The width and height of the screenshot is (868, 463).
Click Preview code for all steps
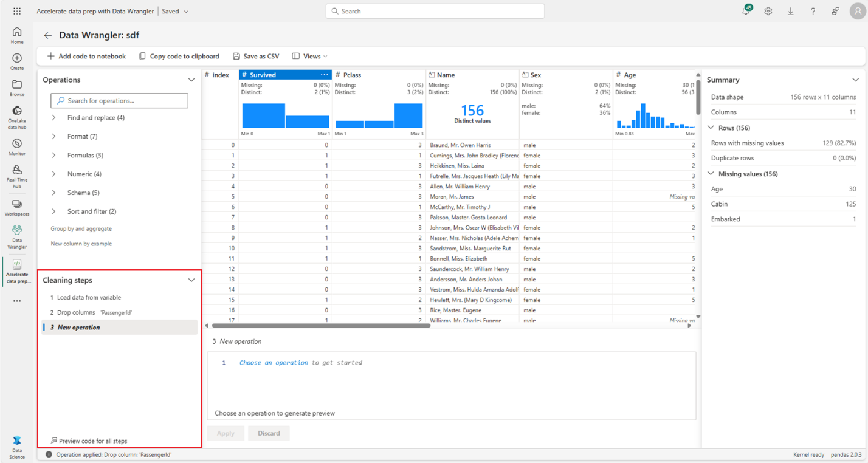pyautogui.click(x=89, y=441)
